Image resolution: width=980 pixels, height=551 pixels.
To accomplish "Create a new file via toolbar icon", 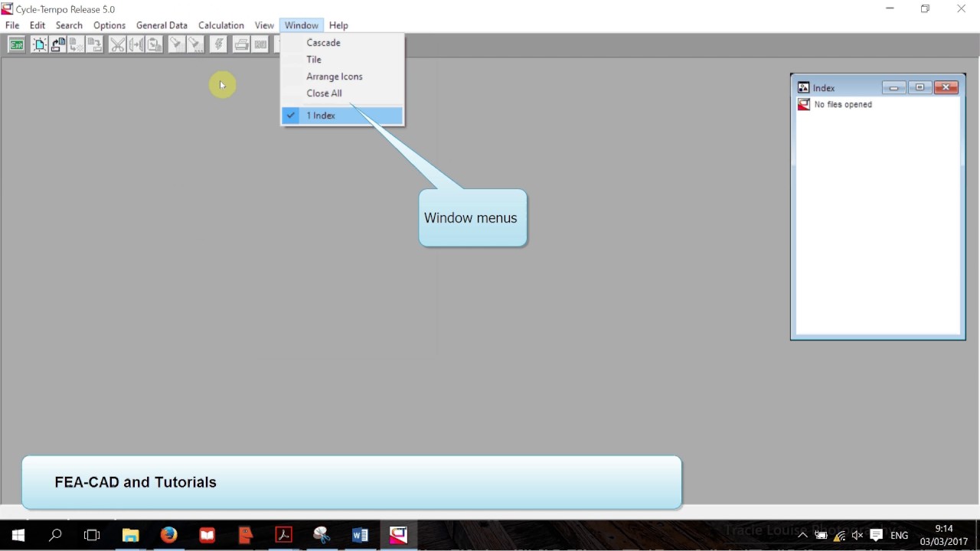I will (39, 44).
